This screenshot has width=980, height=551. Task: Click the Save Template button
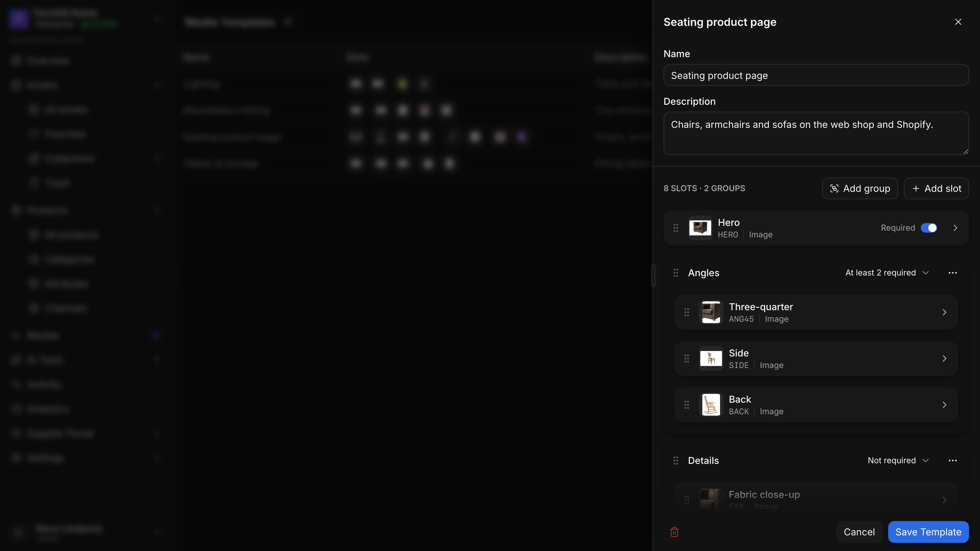[928, 532]
